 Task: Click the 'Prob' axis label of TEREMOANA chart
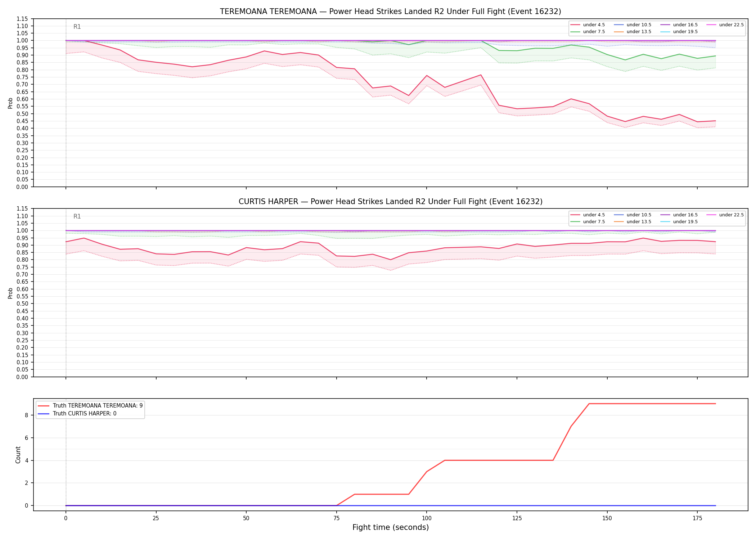(10, 103)
